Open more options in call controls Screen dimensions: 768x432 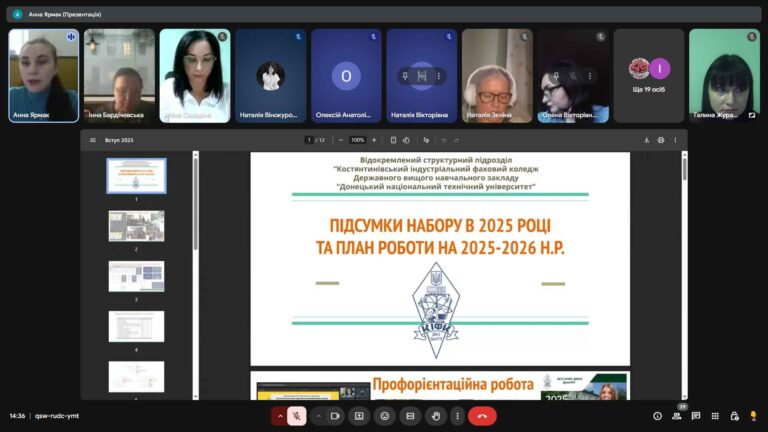pyautogui.click(x=457, y=416)
